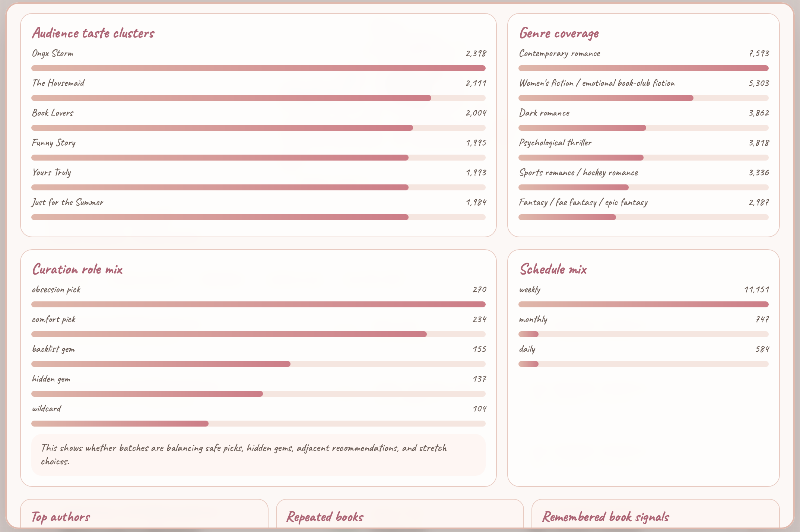
Task: Click the Dark romance value 3,862
Action: [759, 113]
